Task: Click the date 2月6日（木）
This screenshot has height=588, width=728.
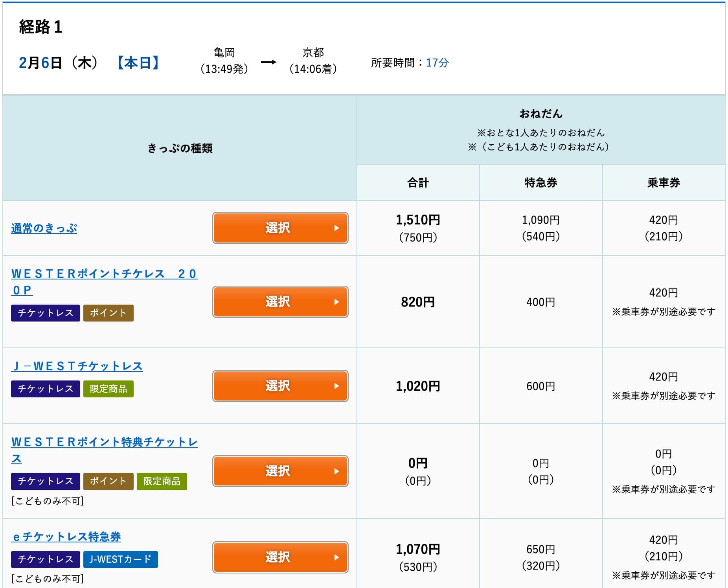Action: pos(58,62)
